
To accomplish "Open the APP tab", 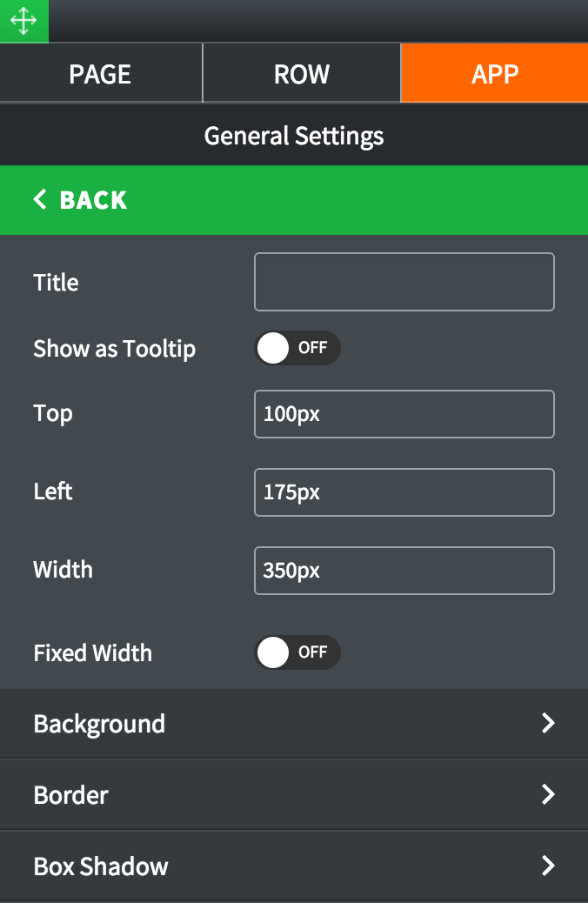I will click(494, 74).
